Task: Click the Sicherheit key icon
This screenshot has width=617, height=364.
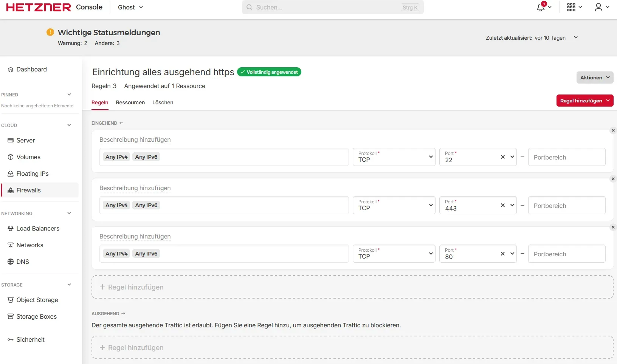Action: pyautogui.click(x=11, y=339)
